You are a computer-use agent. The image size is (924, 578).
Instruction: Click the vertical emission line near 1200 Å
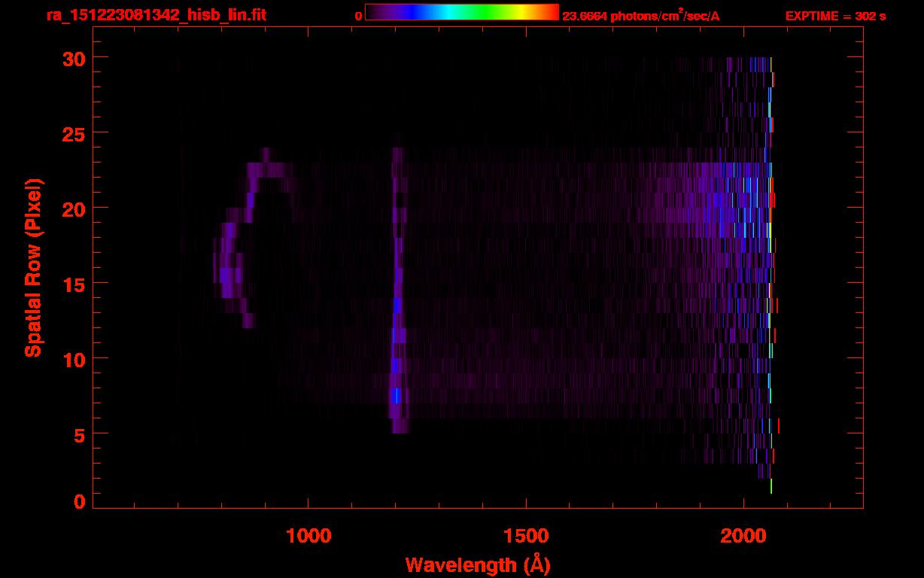tap(397, 291)
